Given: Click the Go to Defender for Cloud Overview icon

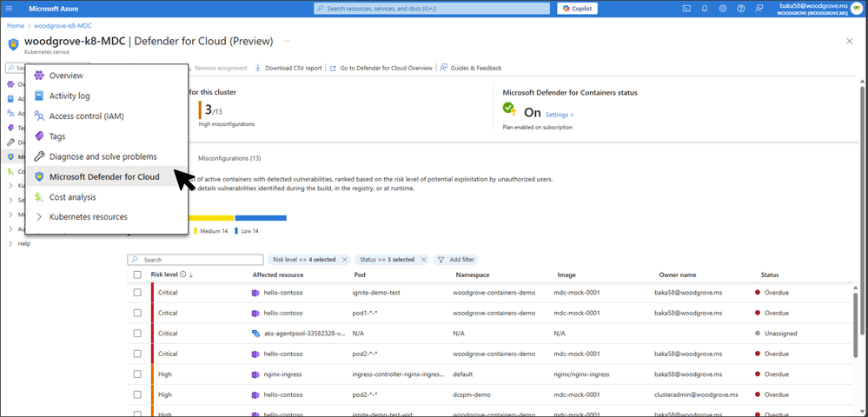Looking at the screenshot, I should [333, 68].
